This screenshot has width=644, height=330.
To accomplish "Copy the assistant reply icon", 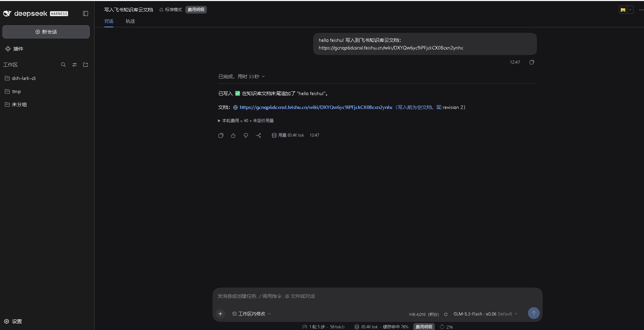I will point(221,135).
